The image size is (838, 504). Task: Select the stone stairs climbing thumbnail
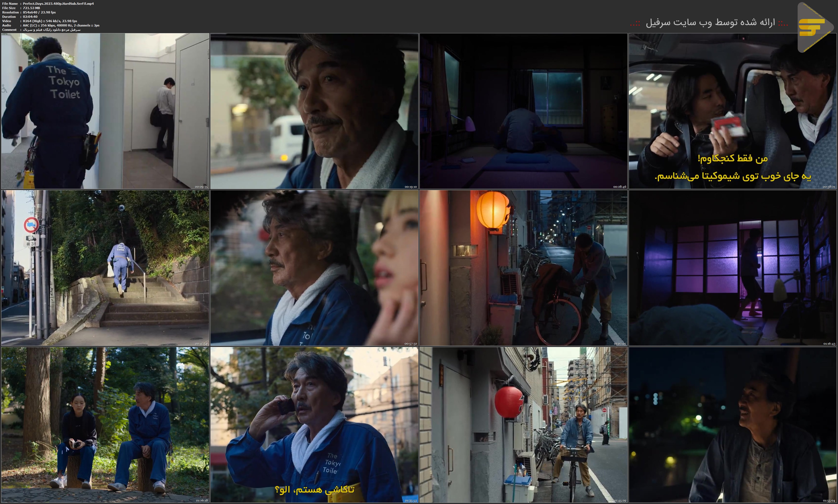(105, 268)
